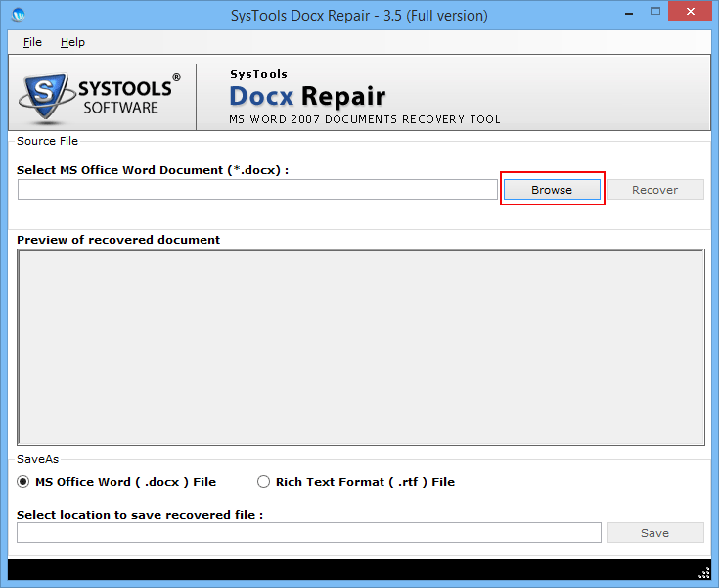Focus the save location path field
The height and width of the screenshot is (588, 719).
(309, 533)
